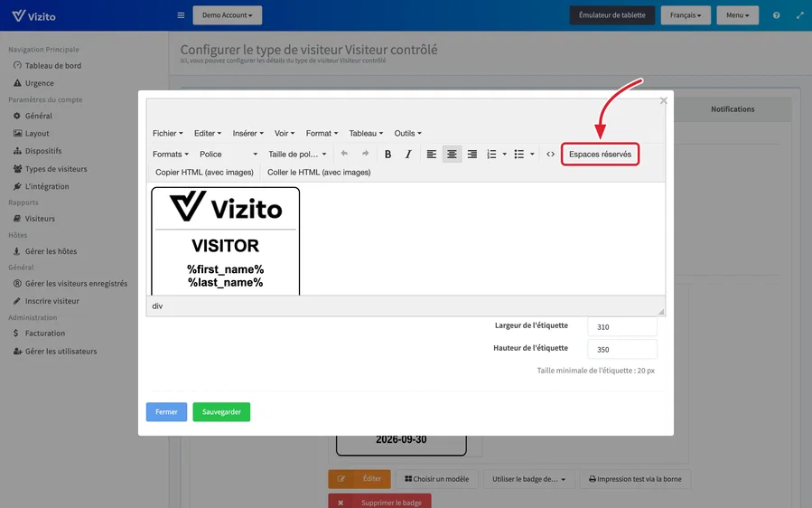Click the Fermer button
812x508 pixels.
point(166,411)
